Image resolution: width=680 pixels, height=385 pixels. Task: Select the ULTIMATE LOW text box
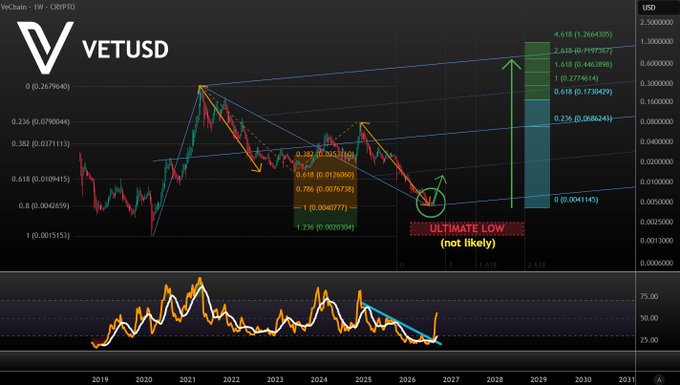click(x=467, y=228)
